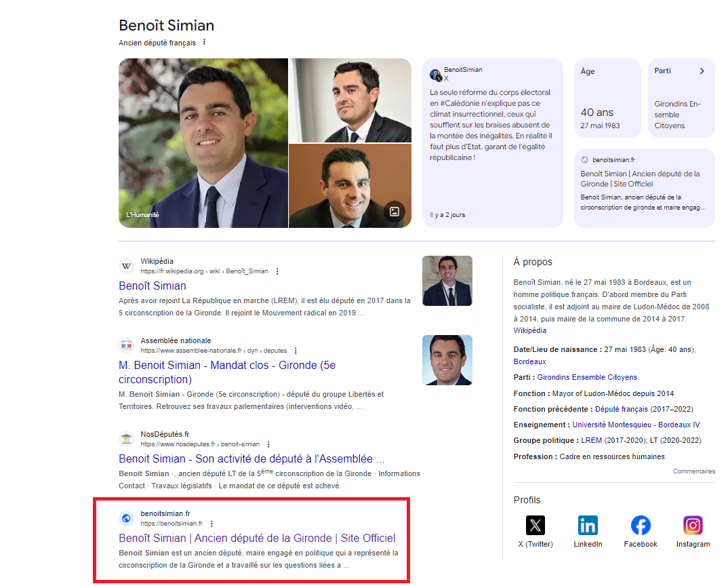Open three-dot menu for benoitsimian.fr result
The height and width of the screenshot is (586, 728).
tap(211, 524)
